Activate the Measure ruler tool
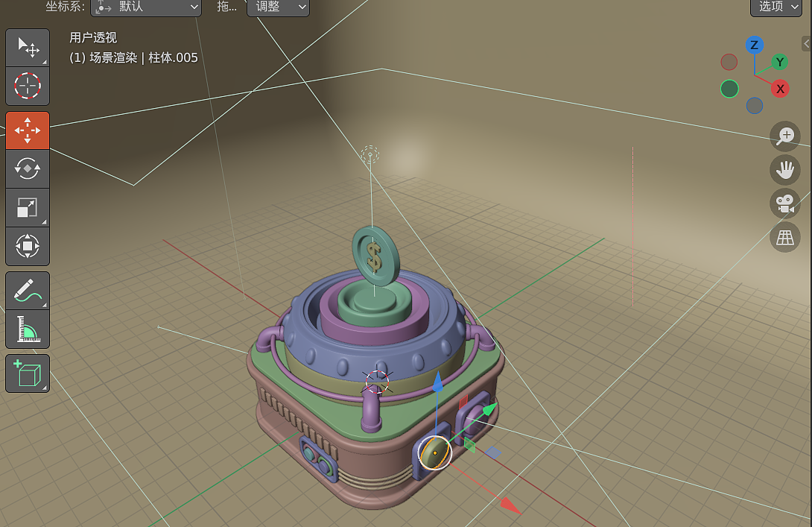The height and width of the screenshot is (527, 812). [27, 329]
